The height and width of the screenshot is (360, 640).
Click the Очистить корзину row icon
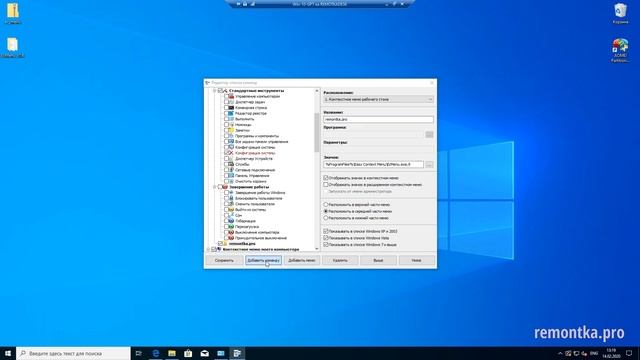(x=231, y=181)
